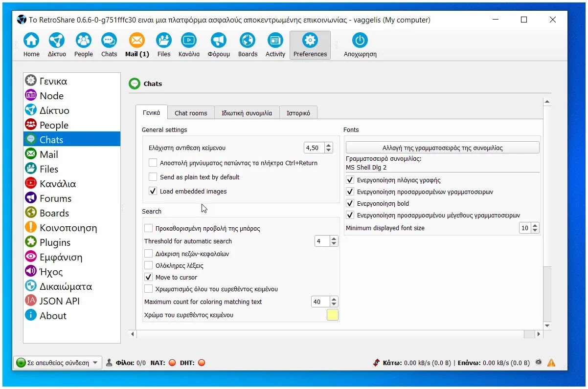
Task: Toggle Χρωματισμός όλου του ευρεθέντος κειμένου
Action: coord(148,289)
